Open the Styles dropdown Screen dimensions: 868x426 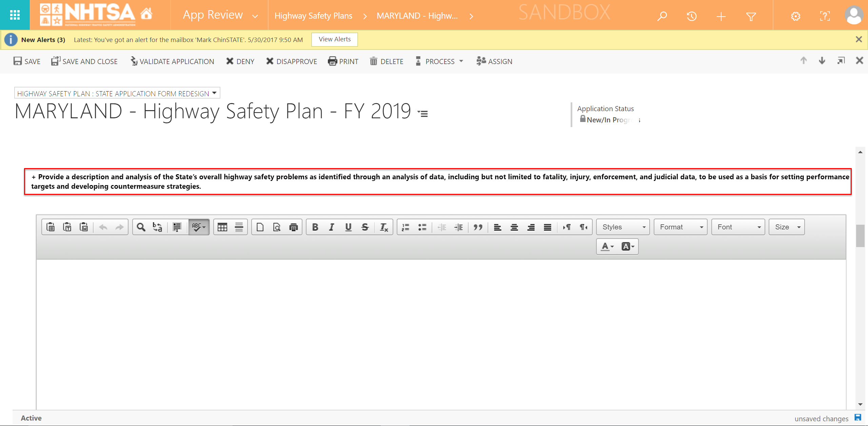[x=623, y=227]
